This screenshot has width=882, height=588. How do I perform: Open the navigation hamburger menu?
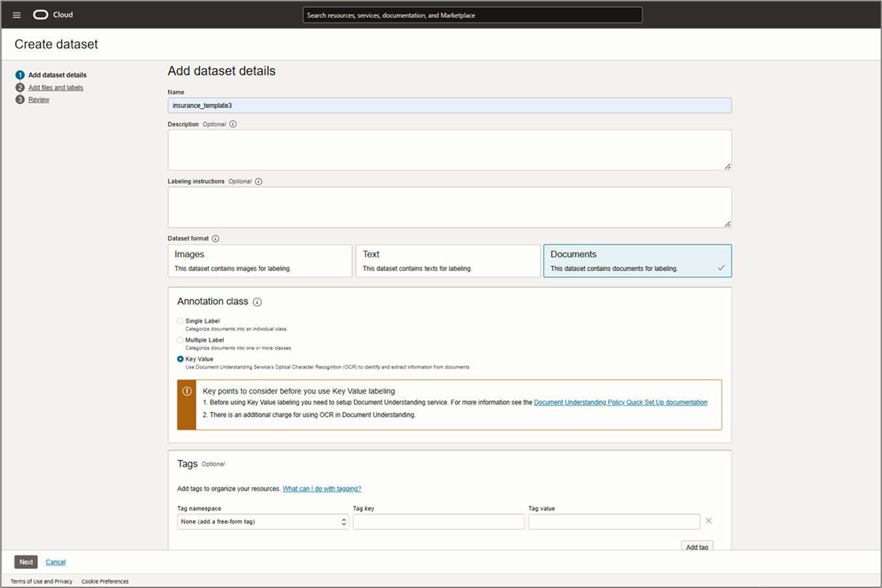(x=16, y=14)
